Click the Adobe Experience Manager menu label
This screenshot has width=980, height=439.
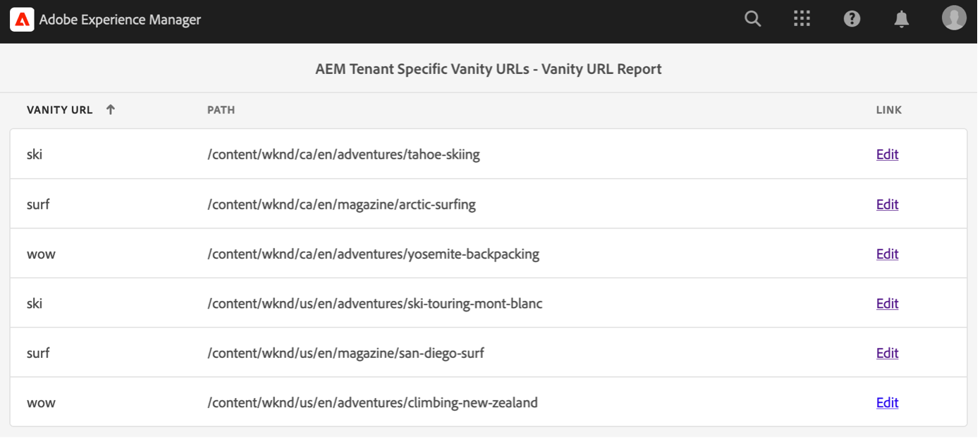tap(118, 20)
